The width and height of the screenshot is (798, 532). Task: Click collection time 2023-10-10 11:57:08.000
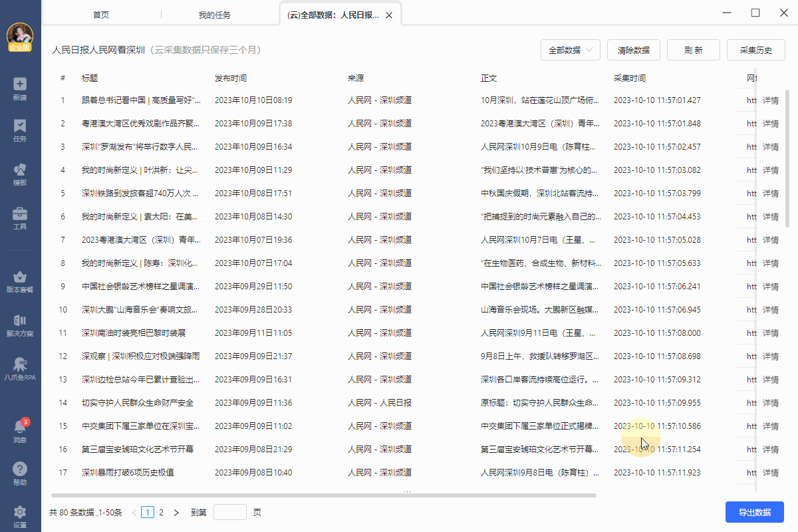pyautogui.click(x=657, y=333)
